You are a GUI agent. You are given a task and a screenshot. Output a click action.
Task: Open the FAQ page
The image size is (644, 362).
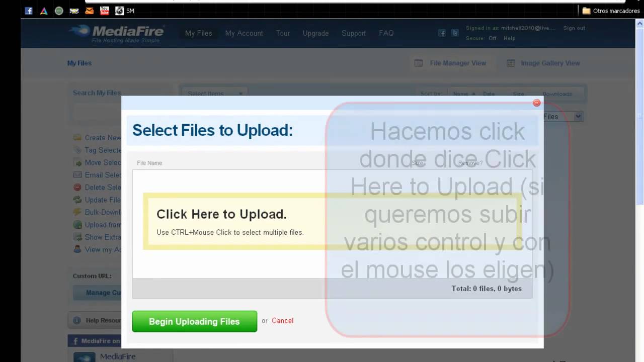click(x=386, y=33)
